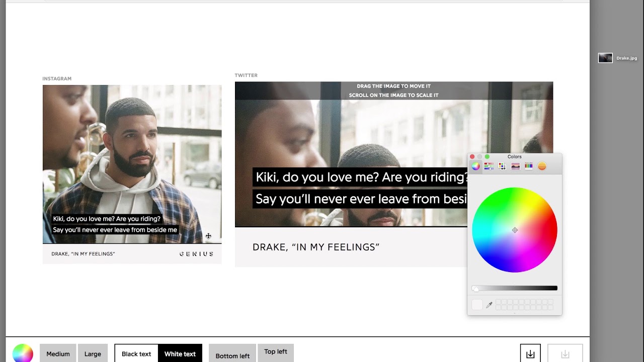644x362 pixels.
Task: Click the INSTAGRAM heading label
Action: [x=57, y=78]
